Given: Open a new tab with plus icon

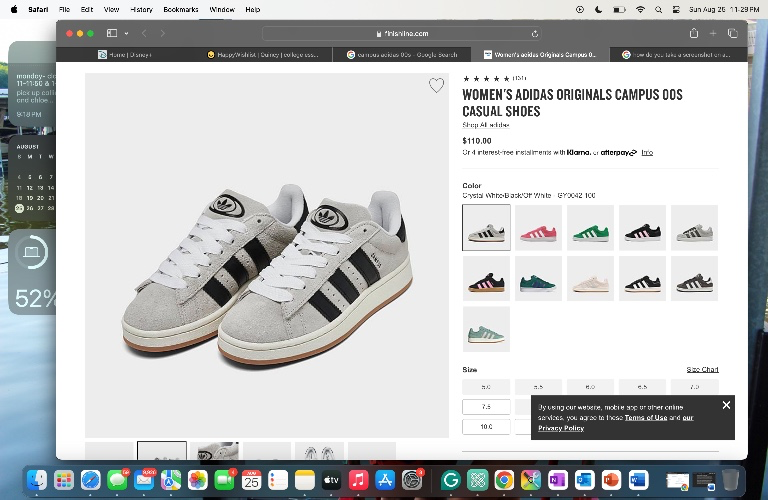Looking at the screenshot, I should coord(713,33).
